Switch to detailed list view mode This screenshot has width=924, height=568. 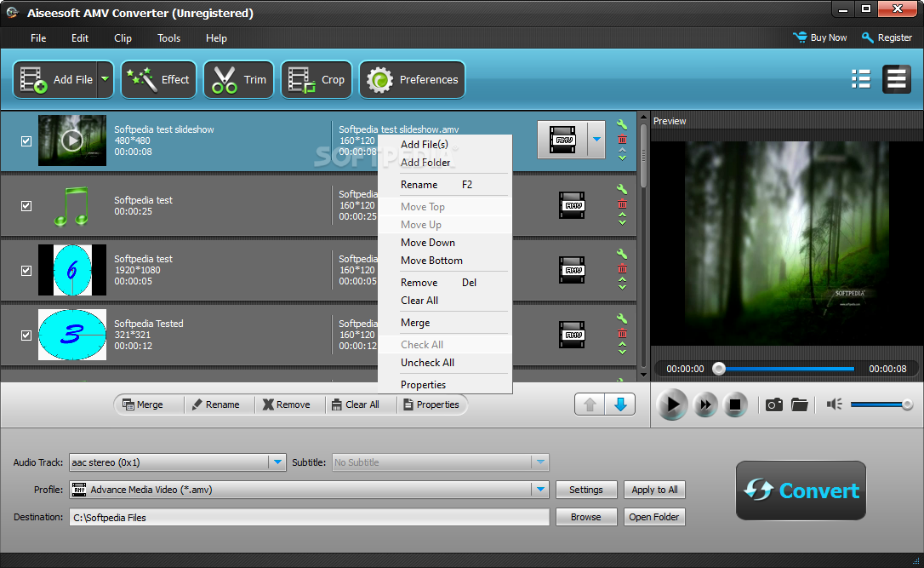point(896,79)
